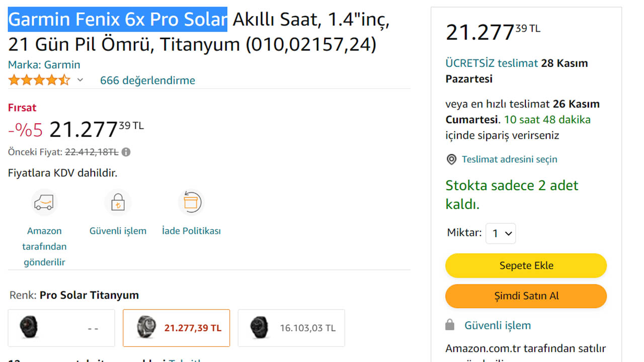The image size is (644, 362).
Task: Click the star rating icons
Action: 39,80
